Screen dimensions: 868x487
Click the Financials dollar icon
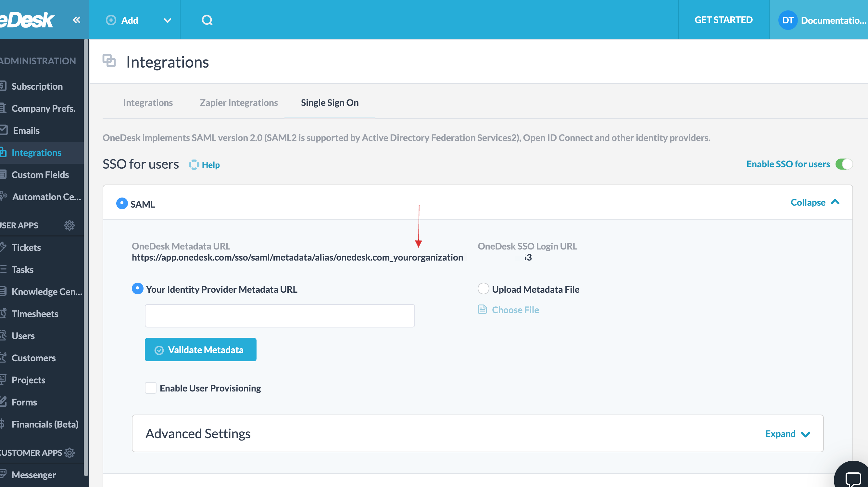pos(2,424)
